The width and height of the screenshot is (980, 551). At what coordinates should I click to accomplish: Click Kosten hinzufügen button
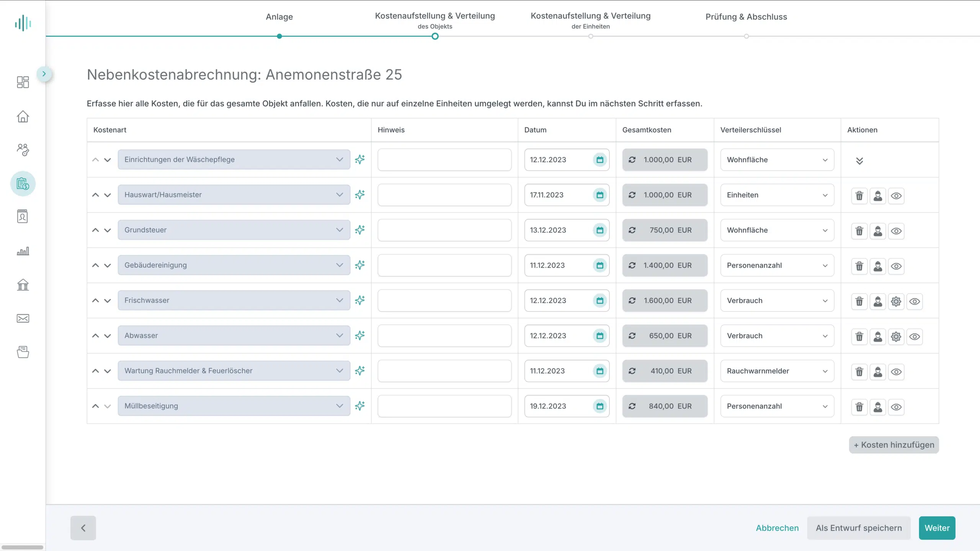(x=894, y=445)
